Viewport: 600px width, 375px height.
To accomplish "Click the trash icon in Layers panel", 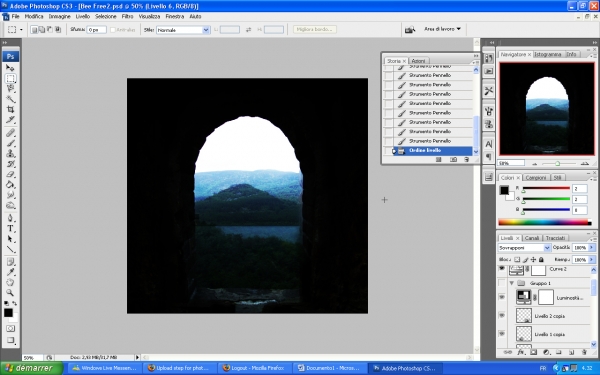I will tap(584, 352).
